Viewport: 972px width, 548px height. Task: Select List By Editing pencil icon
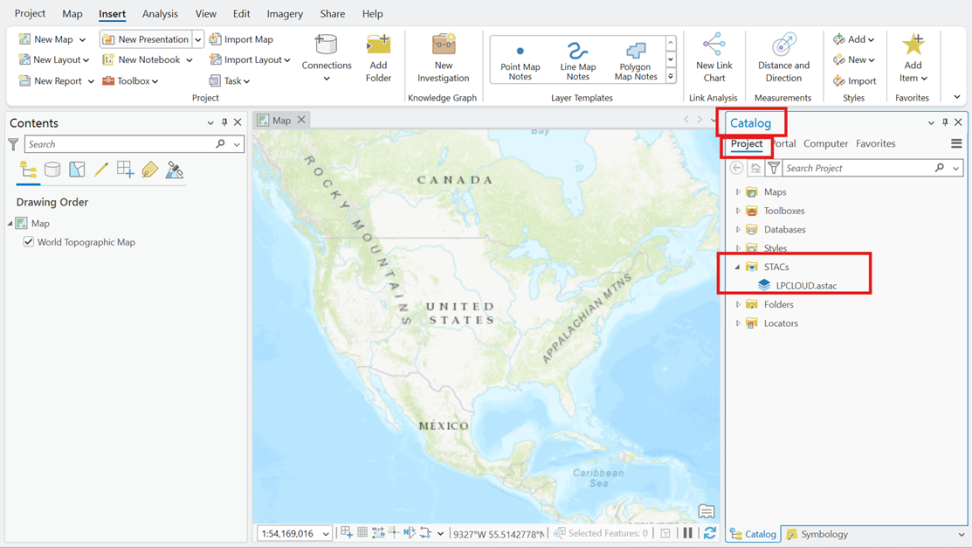101,170
